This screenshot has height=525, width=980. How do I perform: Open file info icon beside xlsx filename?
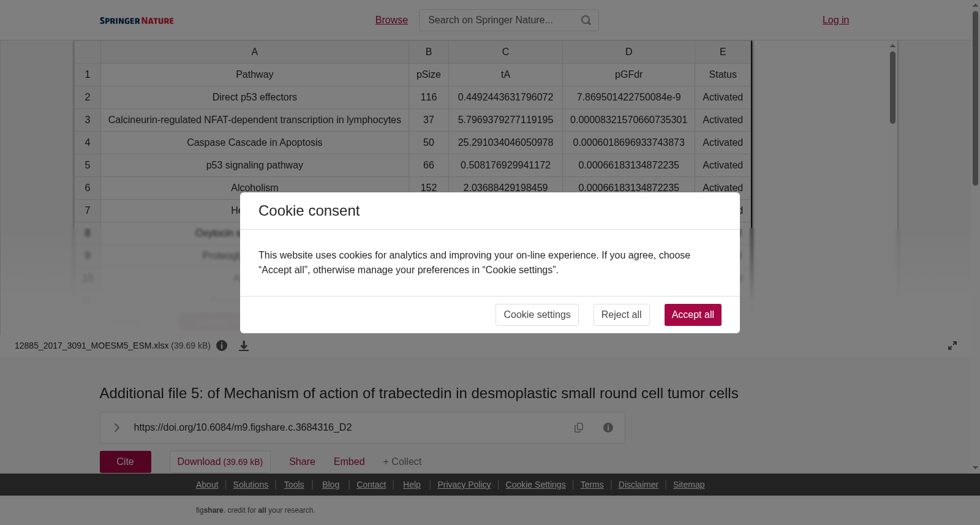[222, 346]
